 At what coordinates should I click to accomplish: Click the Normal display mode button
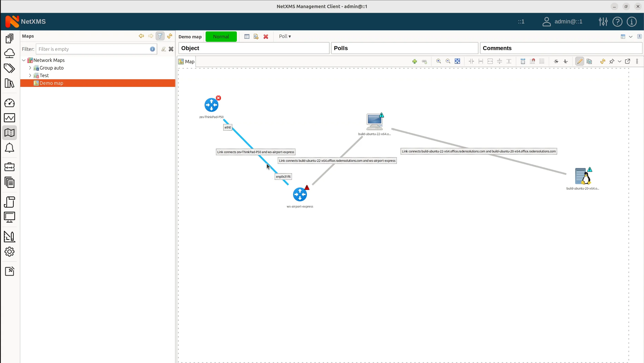pos(221,36)
